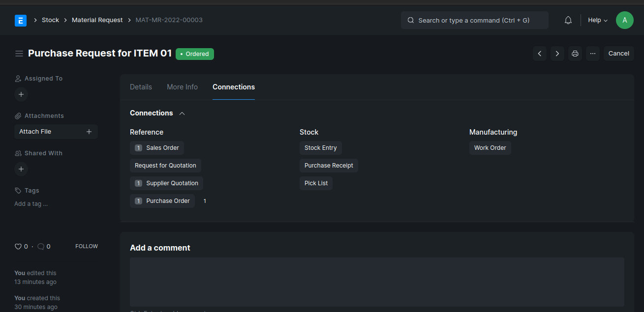Open comments via the speech bubble icon
This screenshot has height=312, width=644.
tap(40, 246)
